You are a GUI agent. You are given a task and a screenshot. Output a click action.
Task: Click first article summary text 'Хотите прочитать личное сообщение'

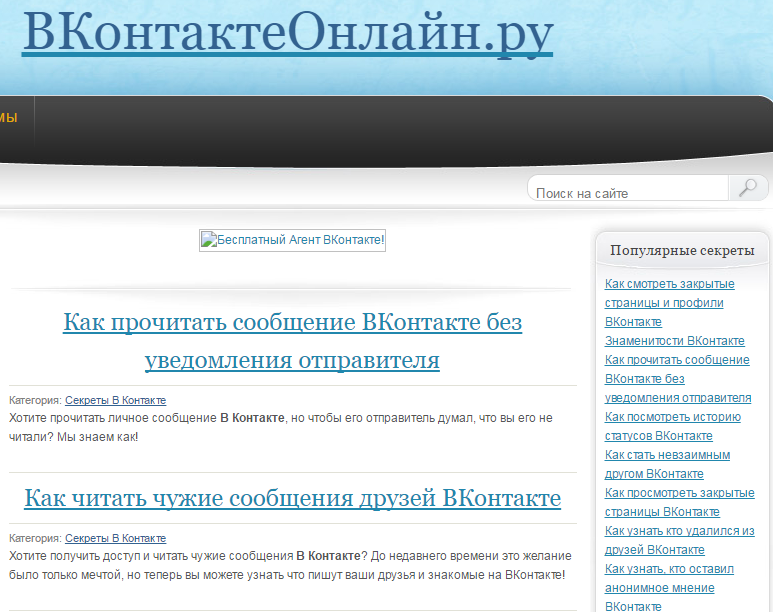pyautogui.click(x=113, y=418)
